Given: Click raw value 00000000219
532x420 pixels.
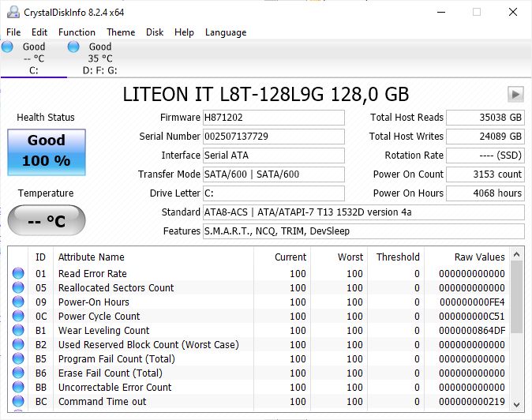Looking at the screenshot, I should point(472,402).
